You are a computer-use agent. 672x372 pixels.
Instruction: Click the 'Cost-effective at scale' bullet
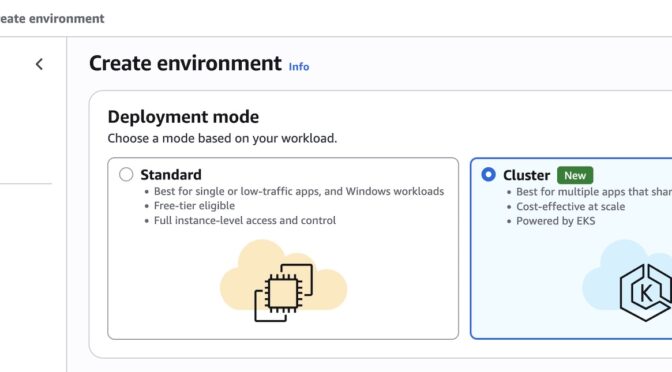(570, 207)
